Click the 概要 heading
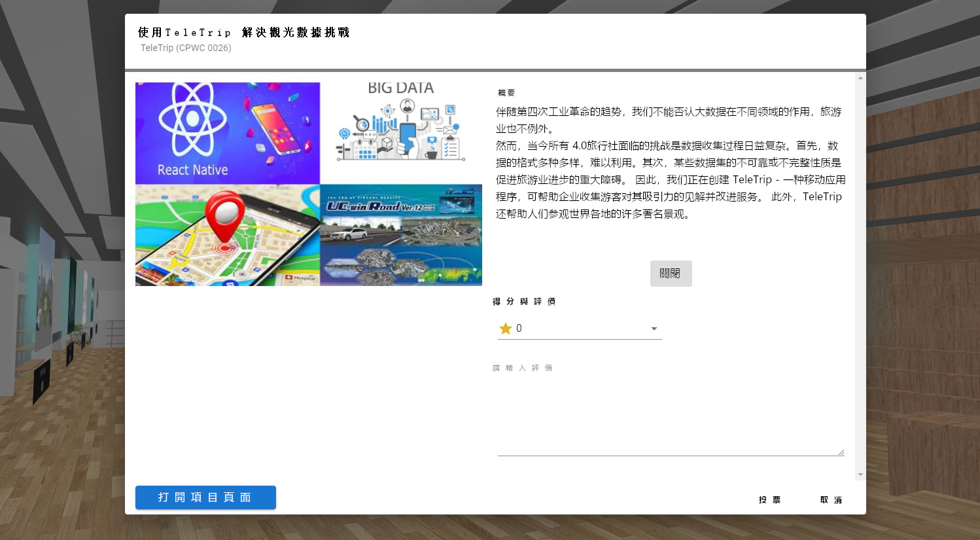980x540 pixels. (x=506, y=93)
